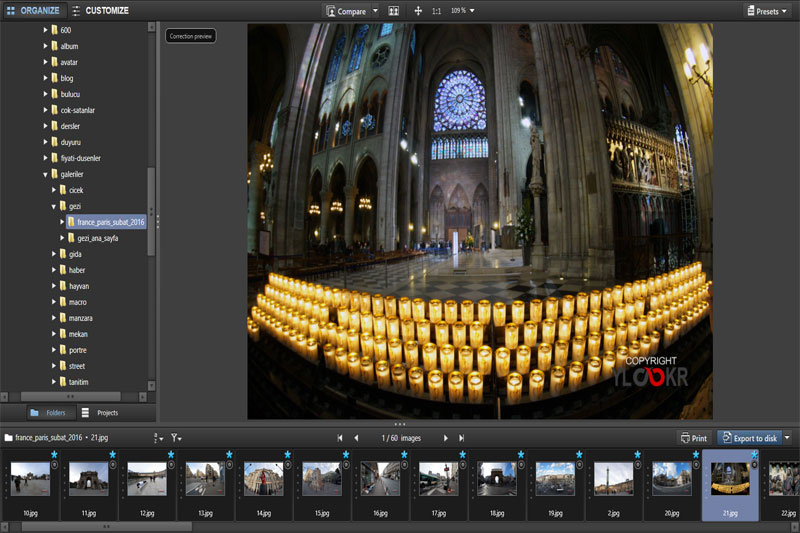Click the filmstrip scroll-right arrow

(795, 526)
